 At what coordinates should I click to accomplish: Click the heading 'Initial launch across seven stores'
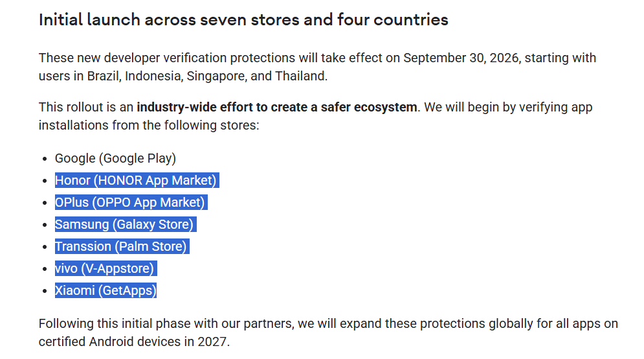pyautogui.click(x=243, y=19)
